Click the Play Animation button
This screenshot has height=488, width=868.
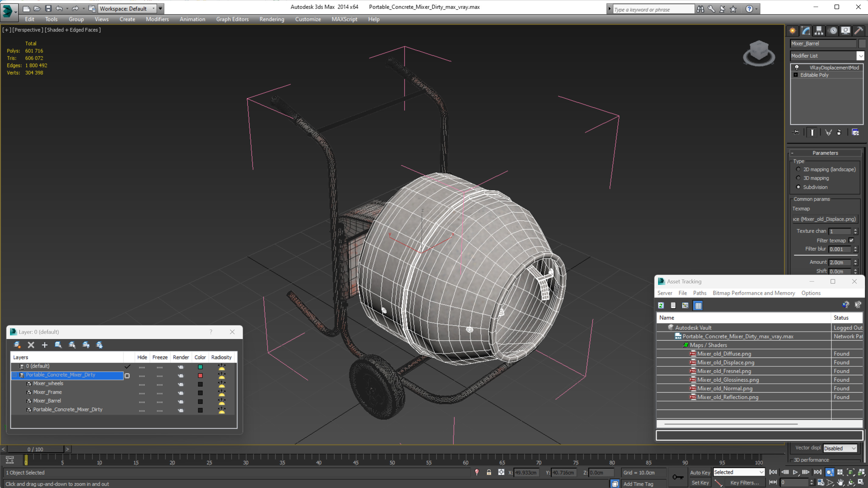tap(795, 472)
